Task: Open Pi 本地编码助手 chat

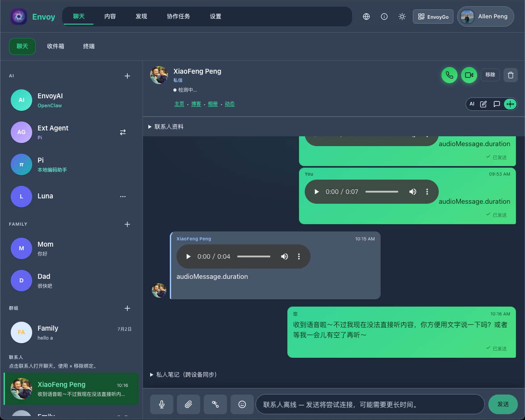Action: tap(71, 164)
